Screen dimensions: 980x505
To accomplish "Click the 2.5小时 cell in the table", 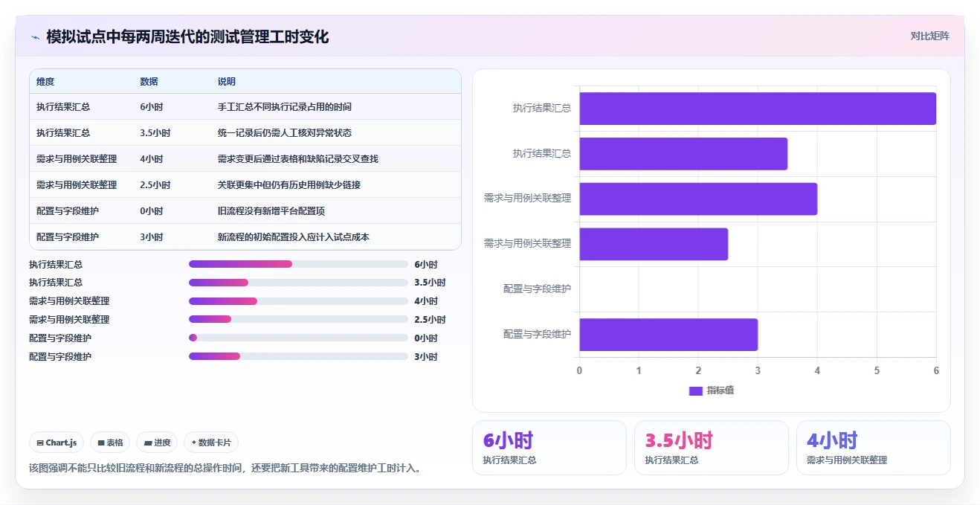I will [155, 185].
